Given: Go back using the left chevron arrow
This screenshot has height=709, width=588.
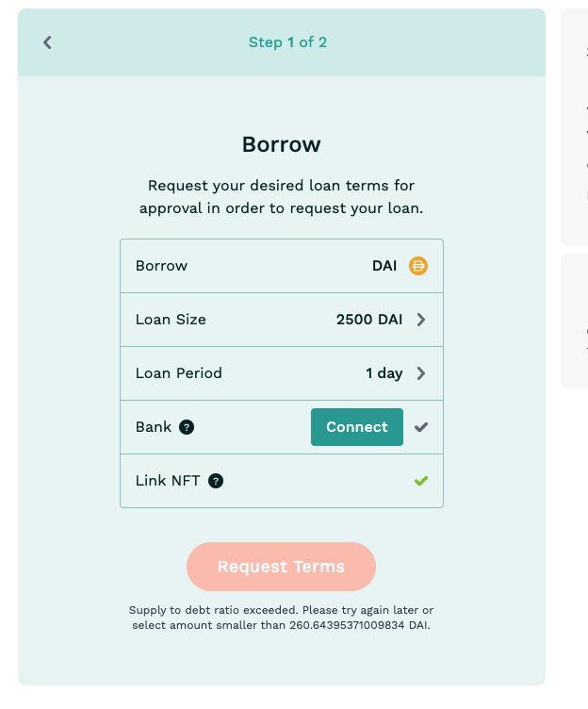Looking at the screenshot, I should pos(47,42).
